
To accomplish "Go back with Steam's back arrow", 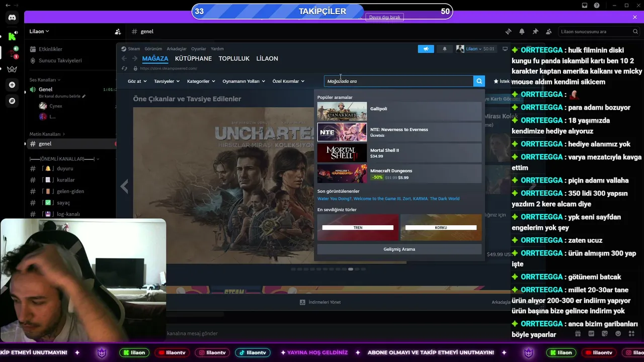I will click(x=124, y=59).
